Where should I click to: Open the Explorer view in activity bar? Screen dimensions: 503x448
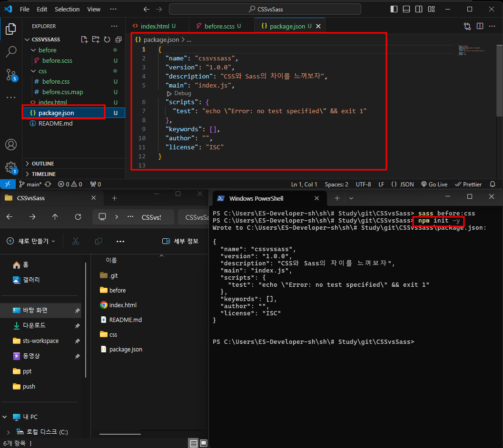pyautogui.click(x=10, y=29)
